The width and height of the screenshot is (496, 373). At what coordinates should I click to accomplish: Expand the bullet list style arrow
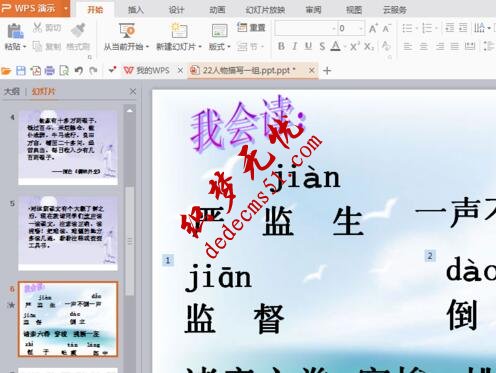pyautogui.click(x=417, y=28)
